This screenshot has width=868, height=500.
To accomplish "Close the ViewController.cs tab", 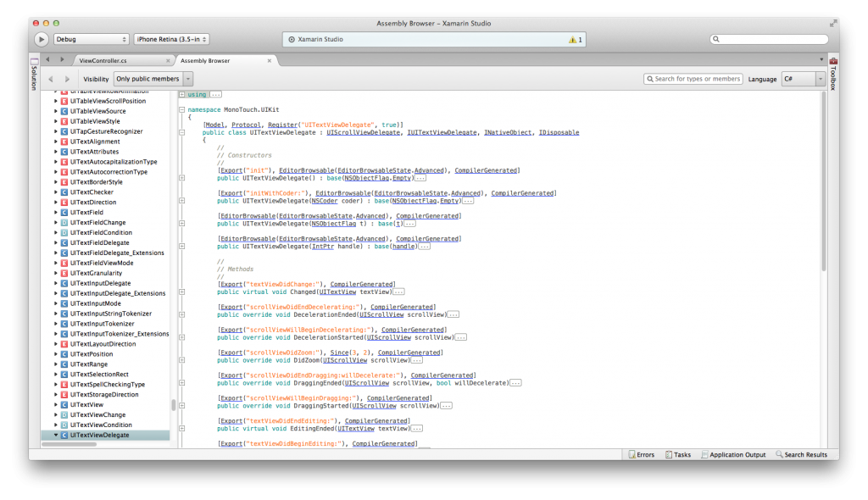I will (170, 61).
